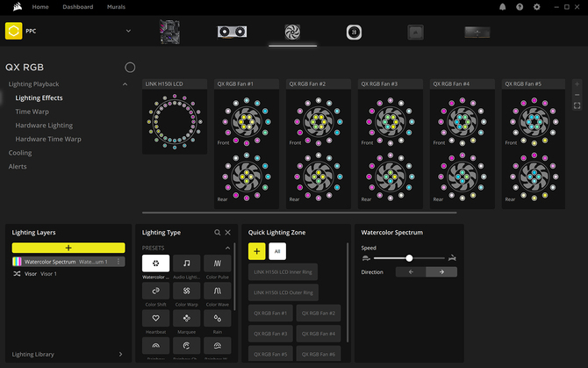Open the Cooling section
The image size is (588, 368).
(20, 153)
